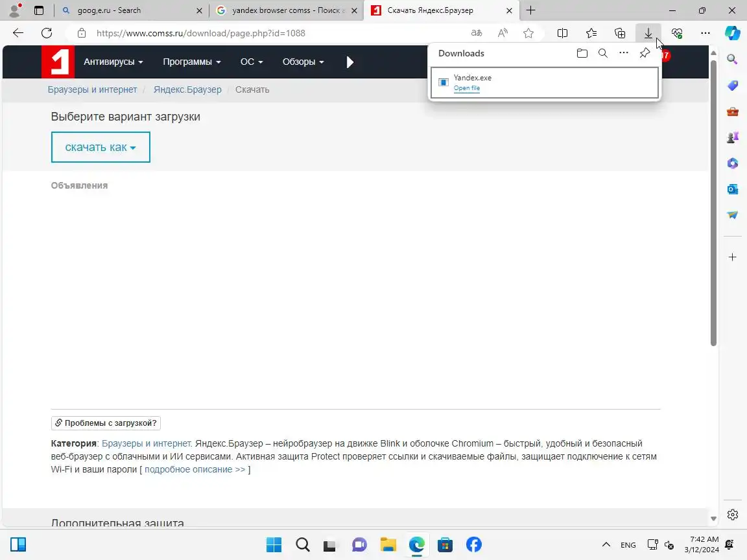Open the profile avatar icon

[16, 10]
